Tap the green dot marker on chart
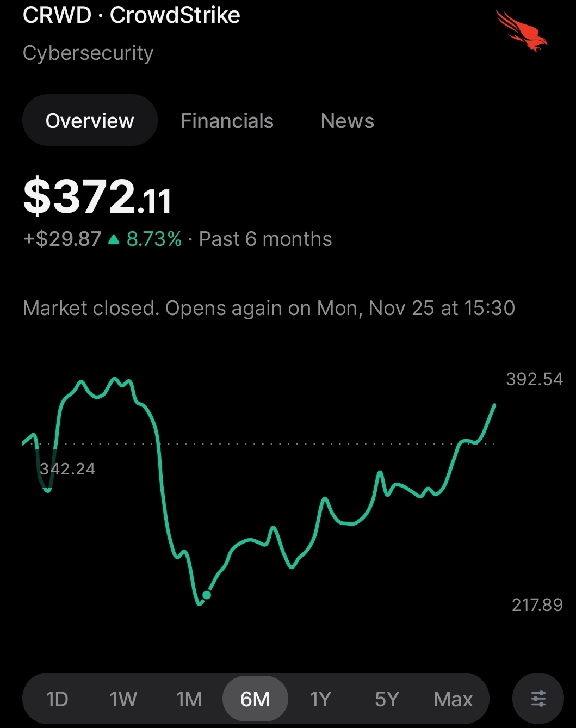This screenshot has height=728, width=576. 207,595
